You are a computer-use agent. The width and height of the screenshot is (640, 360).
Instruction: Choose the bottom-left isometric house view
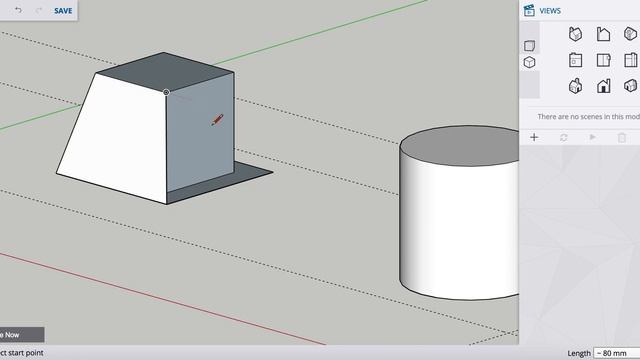[x=576, y=86]
